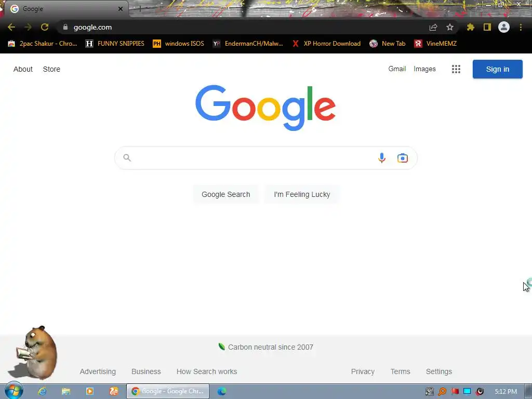
Task: Click the padlock site info icon
Action: [x=65, y=27]
